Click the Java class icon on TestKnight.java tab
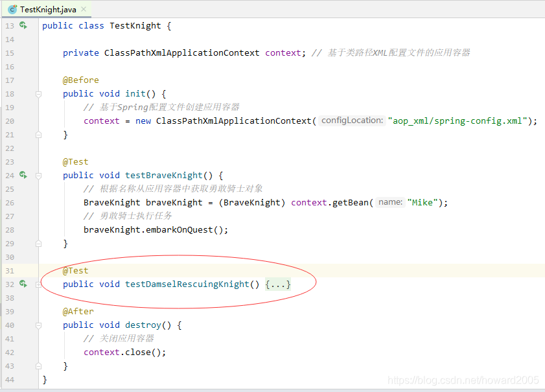This screenshot has width=545, height=392. (12, 9)
